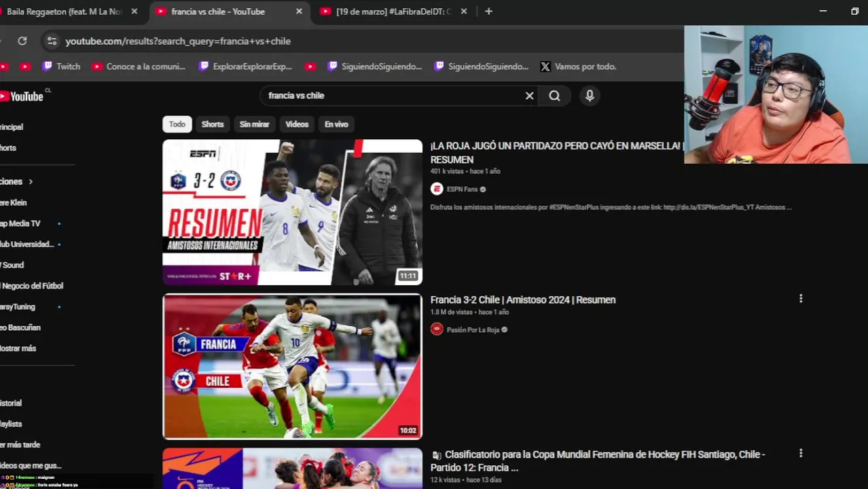Open 'Klein' subscription in sidebar

[13, 202]
